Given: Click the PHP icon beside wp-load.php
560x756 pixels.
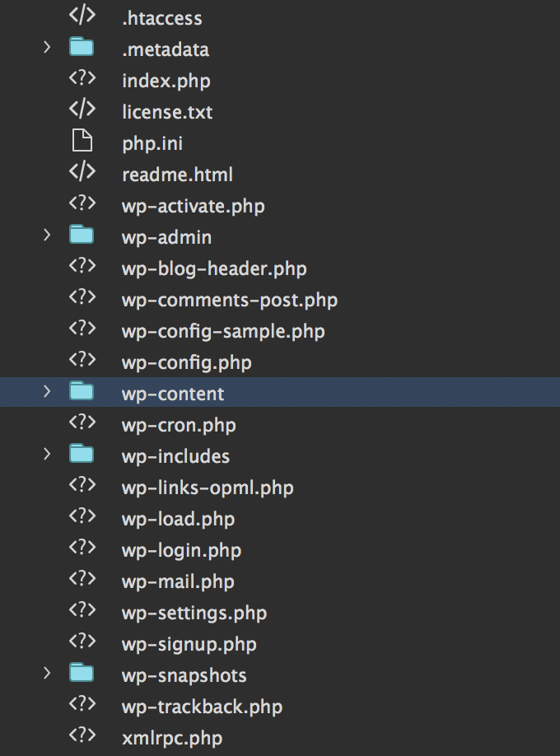Looking at the screenshot, I should click(x=82, y=516).
